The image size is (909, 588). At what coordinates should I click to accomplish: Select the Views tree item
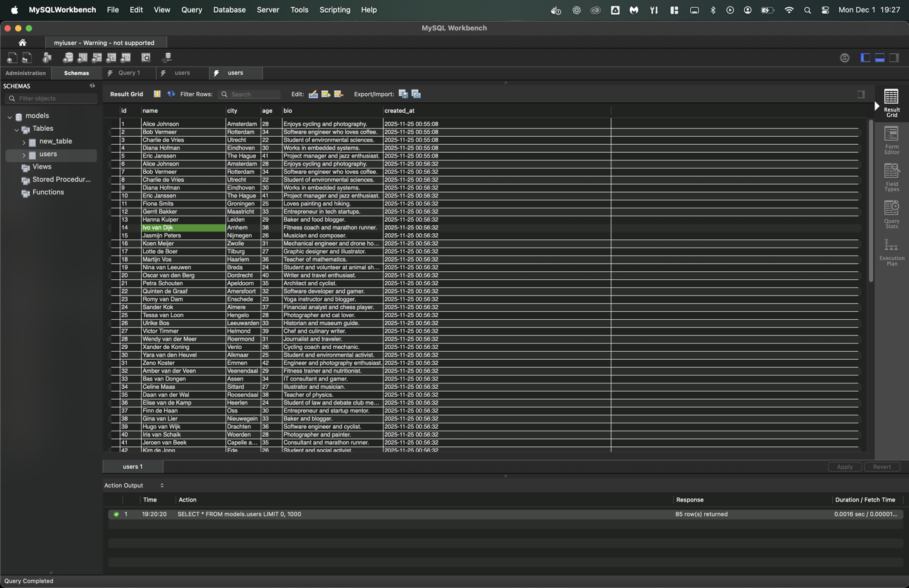42,167
